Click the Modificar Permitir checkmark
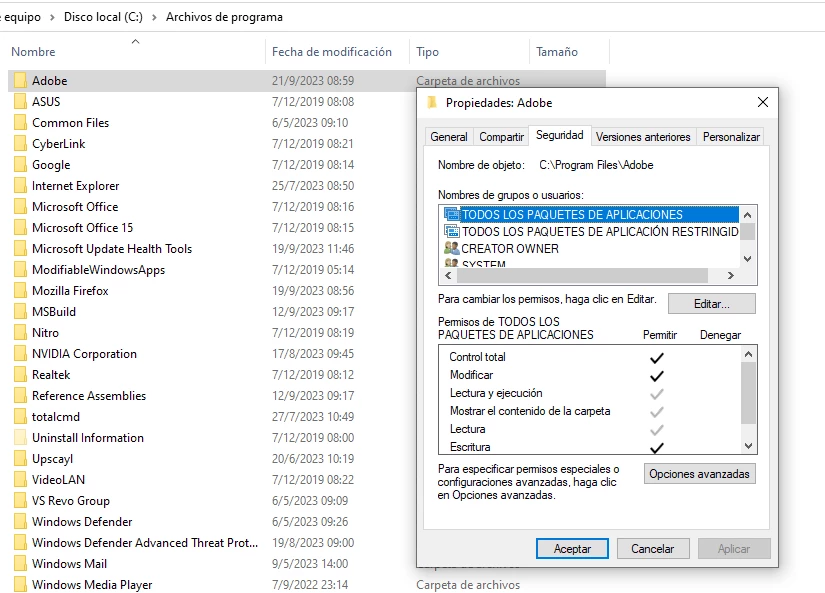 656,376
